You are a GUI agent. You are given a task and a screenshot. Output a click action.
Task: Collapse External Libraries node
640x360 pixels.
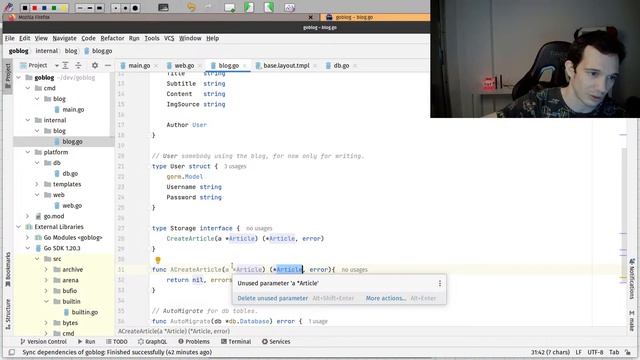tap(19, 227)
